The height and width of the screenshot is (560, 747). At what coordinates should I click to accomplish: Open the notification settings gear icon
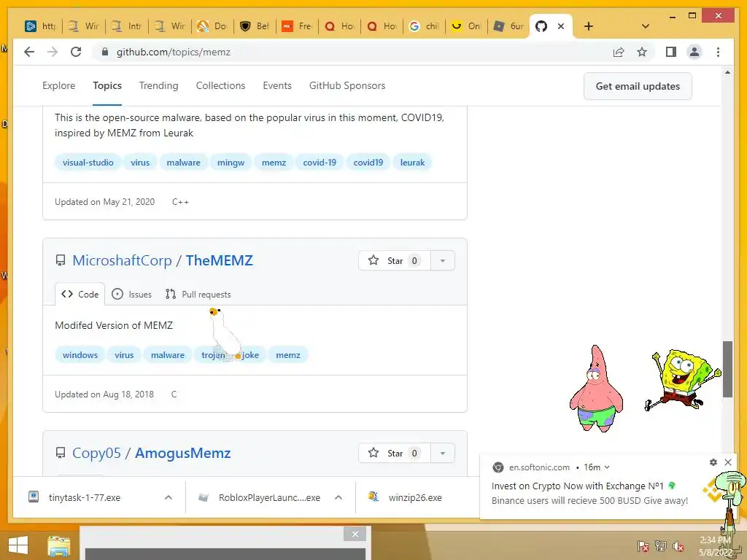[713, 462]
